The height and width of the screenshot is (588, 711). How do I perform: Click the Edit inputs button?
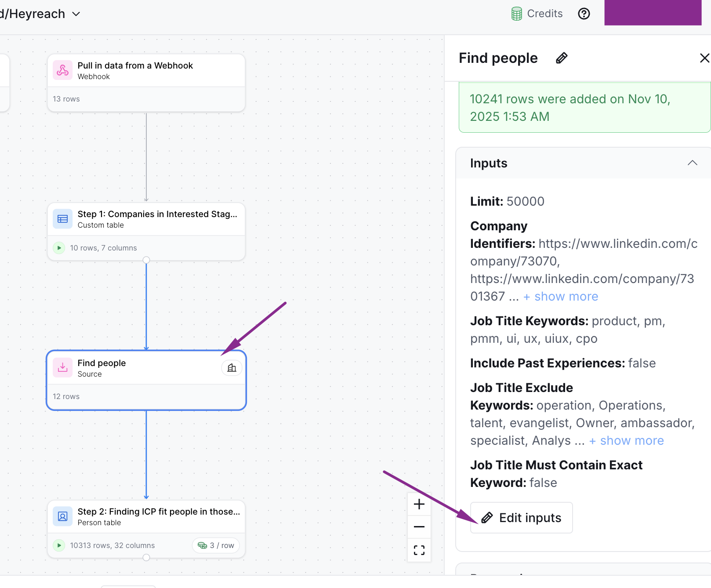coord(521,517)
